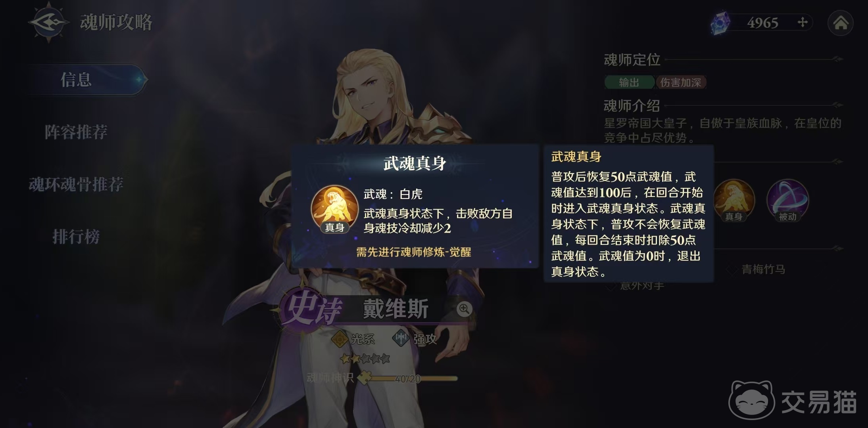Tap the crystal currency icon

(720, 23)
